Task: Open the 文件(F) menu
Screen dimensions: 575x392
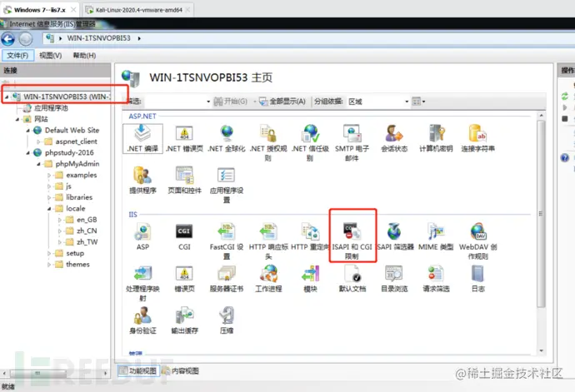Action: (18, 55)
